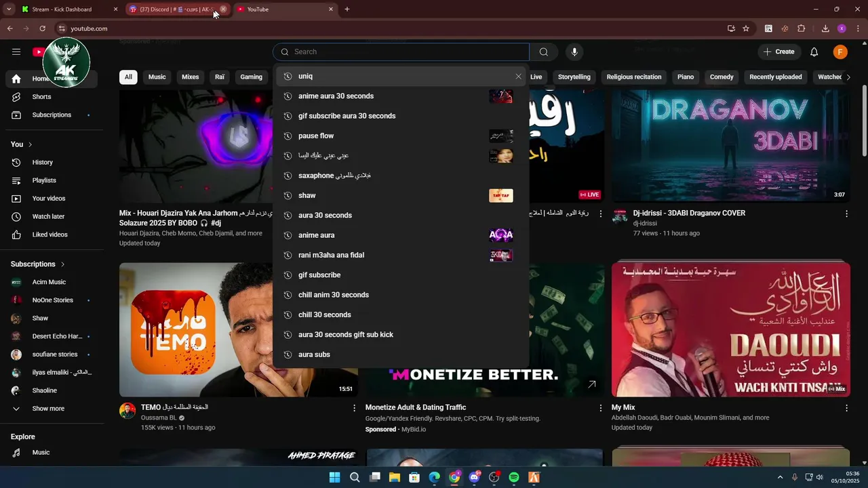Screen dimensions: 868x488
Task: Open more options for TEMO video
Action: (354, 408)
